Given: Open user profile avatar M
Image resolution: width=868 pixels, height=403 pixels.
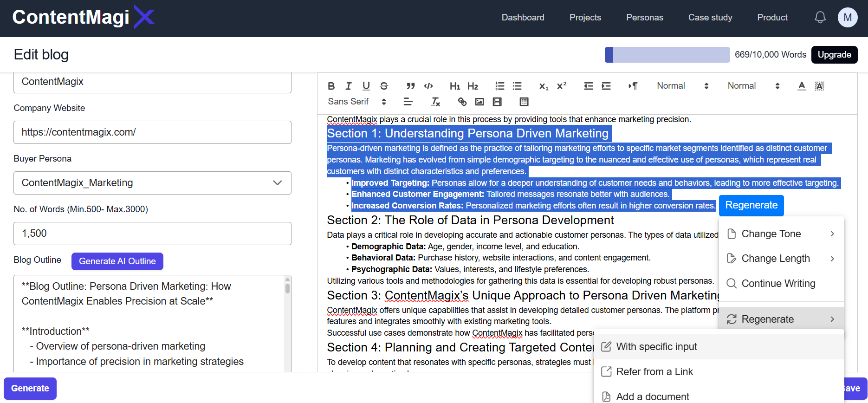Looking at the screenshot, I should coord(848,18).
